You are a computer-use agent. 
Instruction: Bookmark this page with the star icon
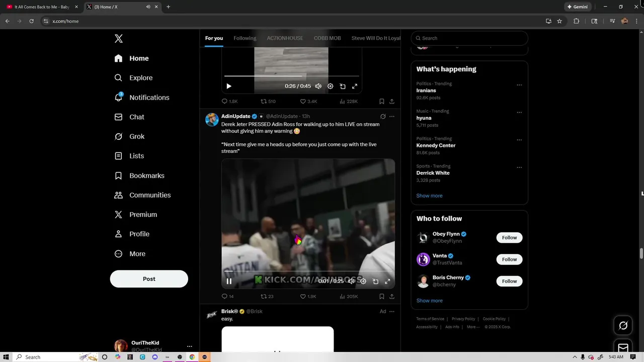tap(559, 21)
